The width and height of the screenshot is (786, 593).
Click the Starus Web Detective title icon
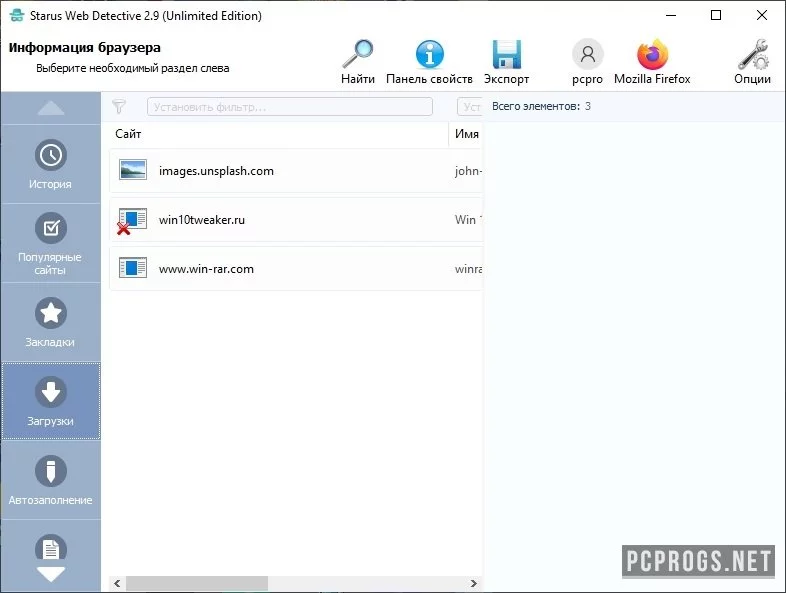coord(17,15)
